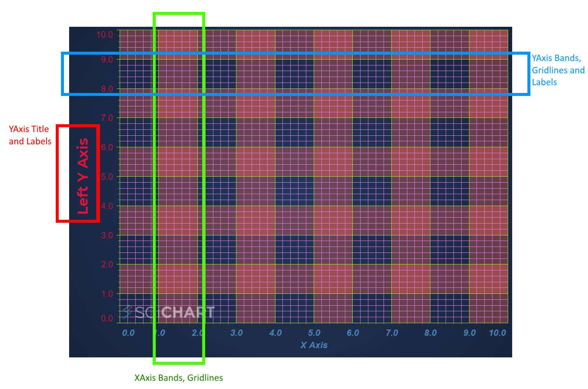Click the blue 'YAxis Bands, Gridlines and Labels' text
The width and height of the screenshot is (588, 389).
(558, 70)
